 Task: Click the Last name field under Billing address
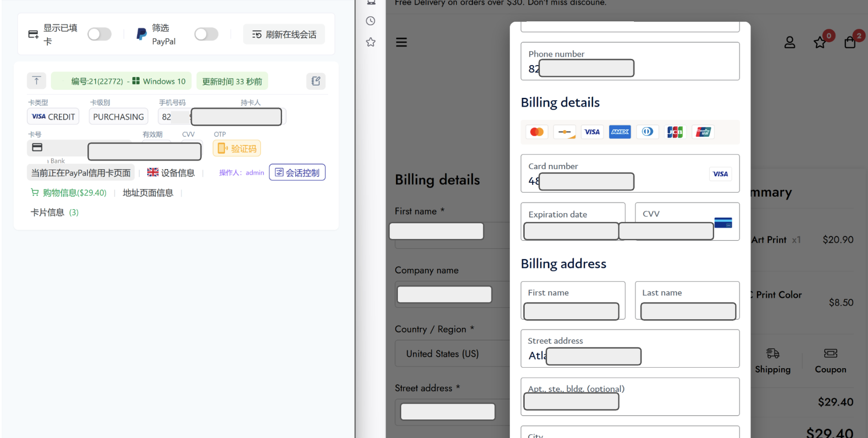pyautogui.click(x=688, y=300)
